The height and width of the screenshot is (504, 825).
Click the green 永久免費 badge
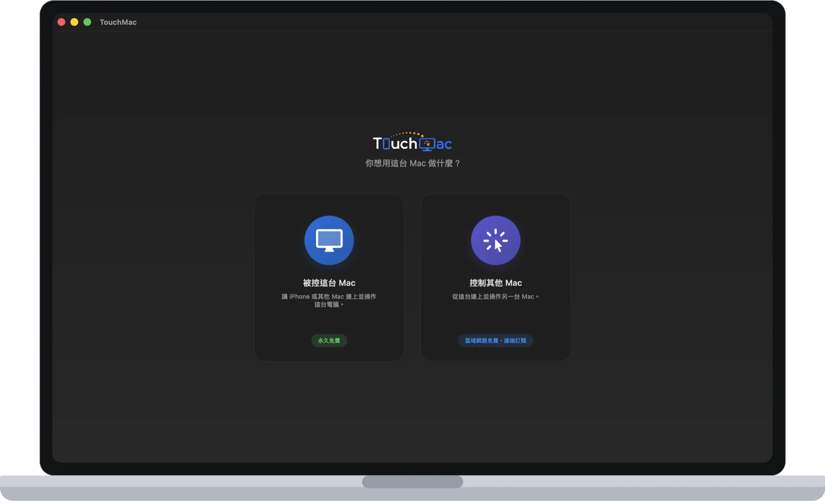click(x=329, y=340)
